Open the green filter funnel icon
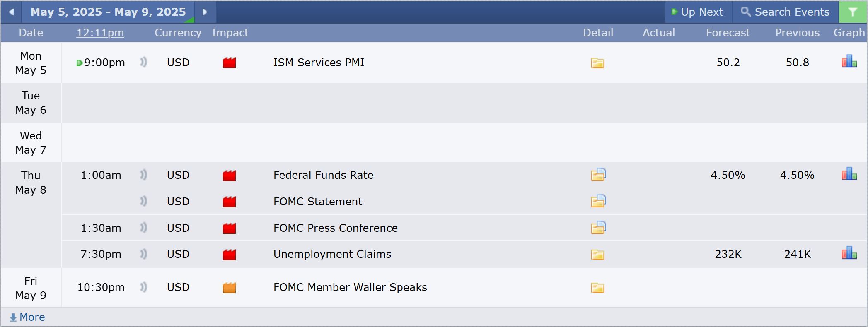 click(x=853, y=12)
